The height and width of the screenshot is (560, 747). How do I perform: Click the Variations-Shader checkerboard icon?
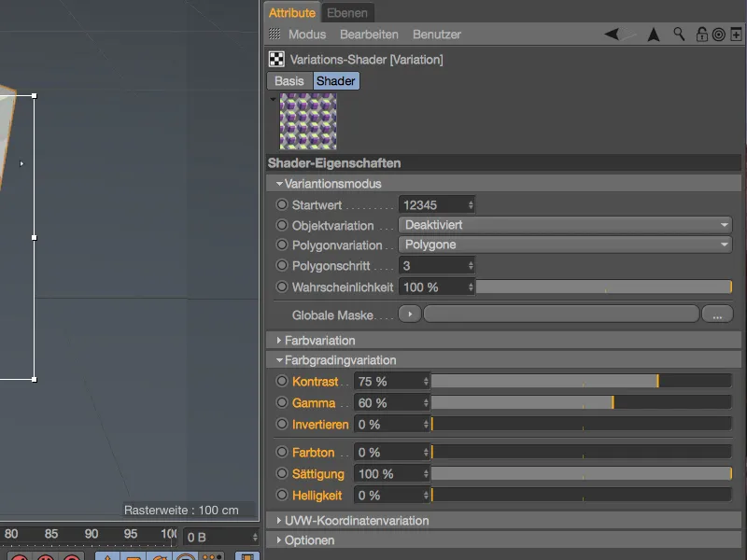[x=275, y=58]
